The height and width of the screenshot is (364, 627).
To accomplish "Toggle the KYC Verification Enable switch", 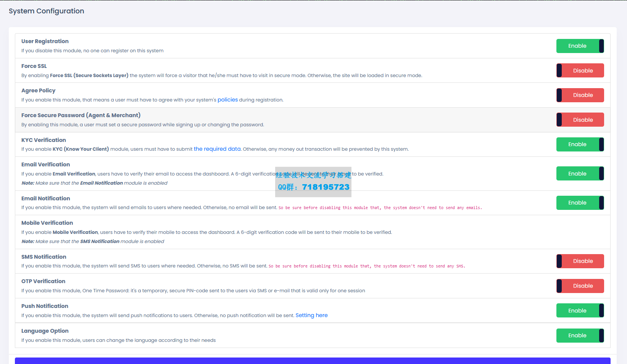I will coord(580,144).
